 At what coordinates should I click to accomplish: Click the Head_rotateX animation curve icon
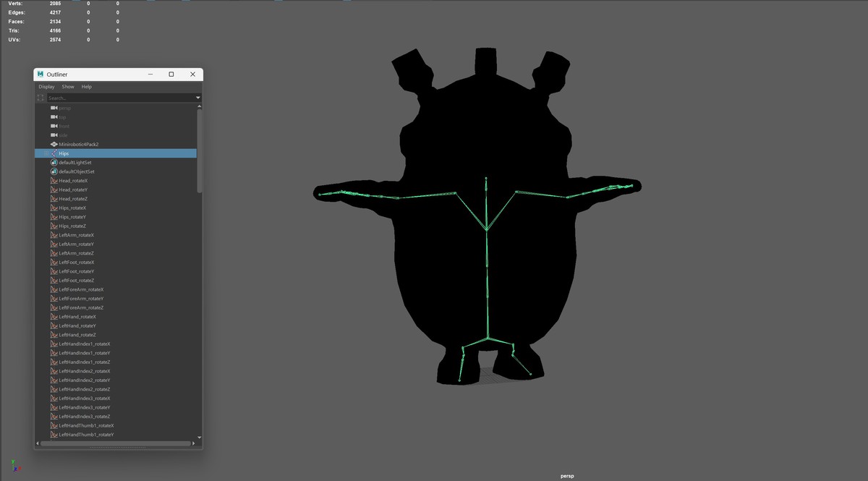point(54,181)
